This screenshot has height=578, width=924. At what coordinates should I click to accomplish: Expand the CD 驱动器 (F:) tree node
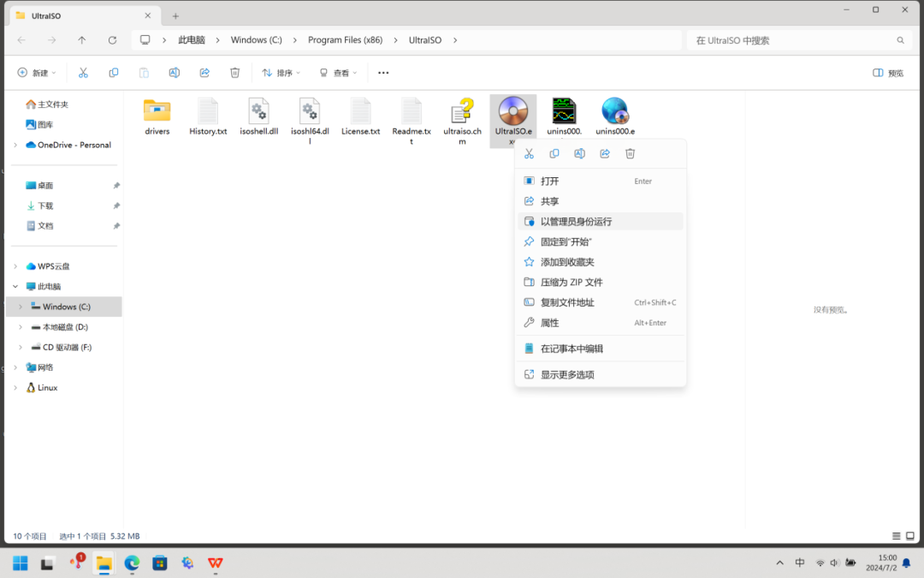point(21,348)
